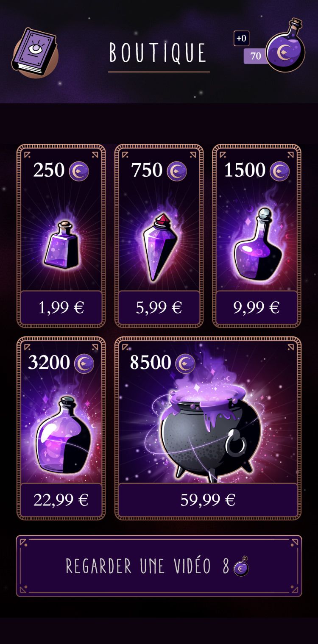The width and height of the screenshot is (318, 644).
Task: Click moon coin next to 250
Action: (79, 171)
